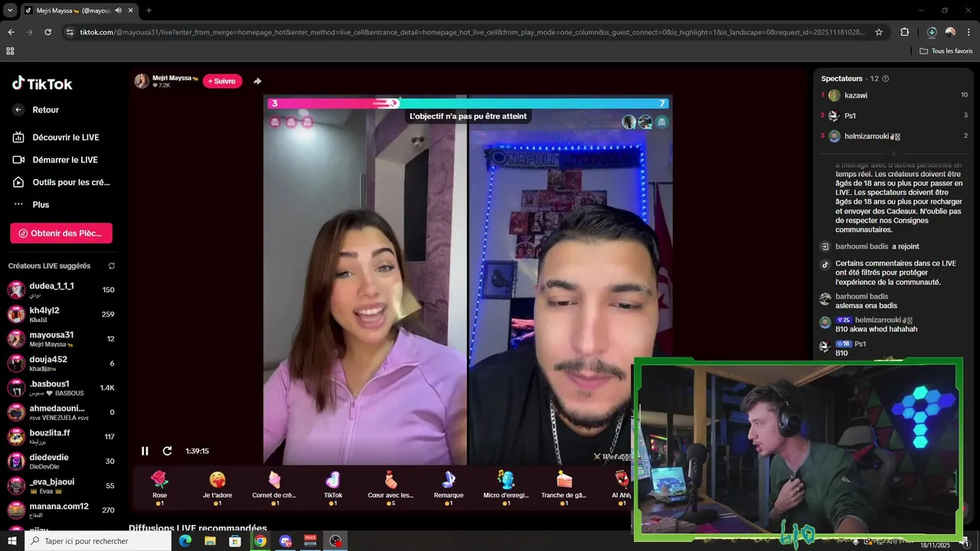Image resolution: width=980 pixels, height=551 pixels.
Task: Mute the tab audio speaker icon
Action: tap(118, 11)
